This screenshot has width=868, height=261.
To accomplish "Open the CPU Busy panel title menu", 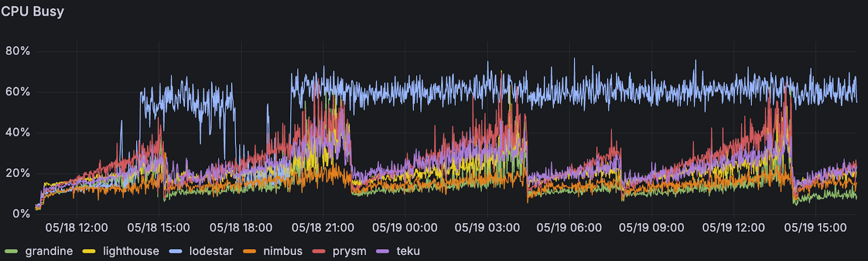I will pyautogui.click(x=33, y=11).
